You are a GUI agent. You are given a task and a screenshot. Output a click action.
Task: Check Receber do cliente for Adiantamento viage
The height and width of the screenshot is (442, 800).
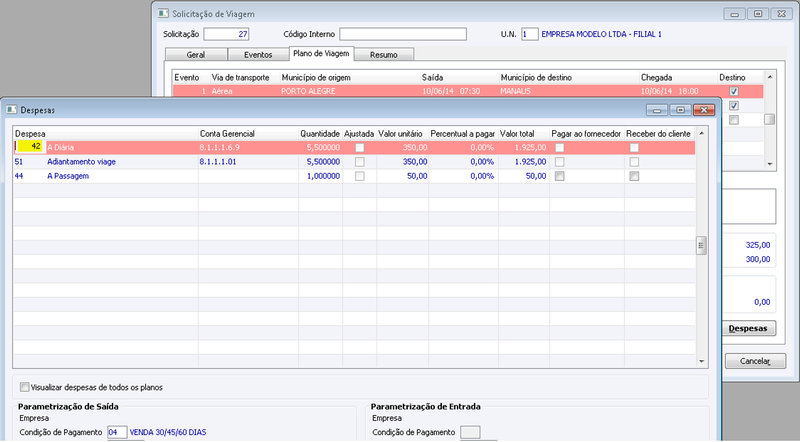[634, 162]
